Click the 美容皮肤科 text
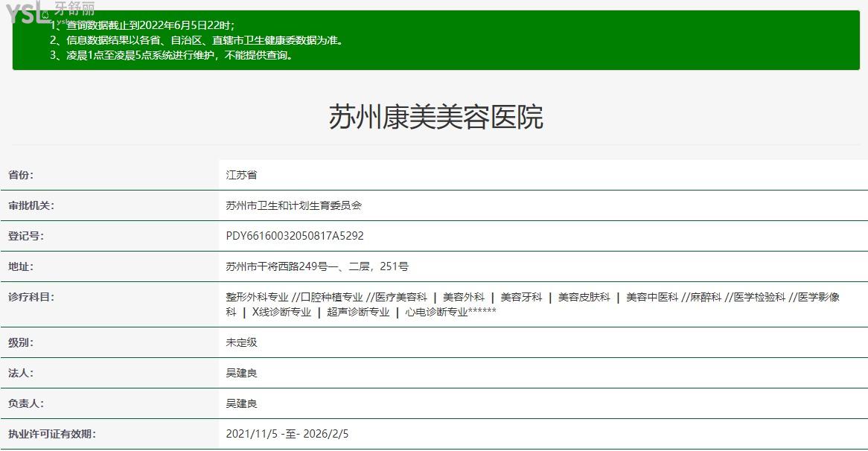 click(x=584, y=297)
